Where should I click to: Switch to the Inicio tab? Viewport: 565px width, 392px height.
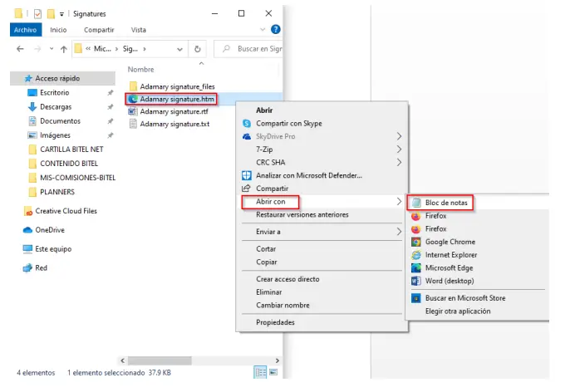click(58, 30)
